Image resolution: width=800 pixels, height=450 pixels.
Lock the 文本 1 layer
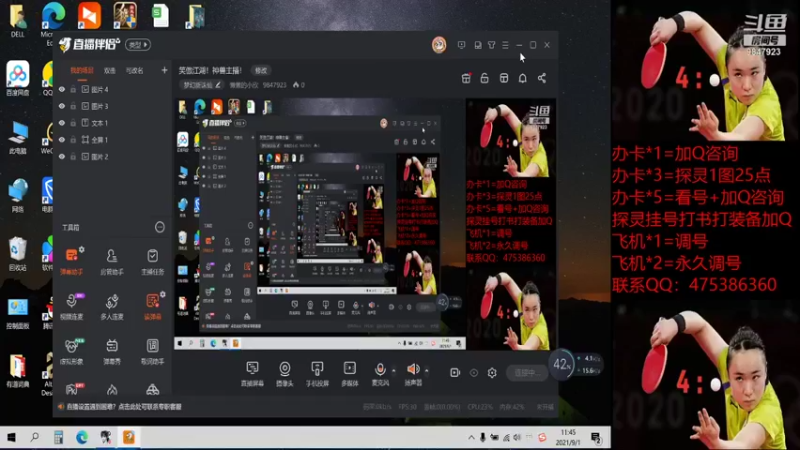click(73, 123)
